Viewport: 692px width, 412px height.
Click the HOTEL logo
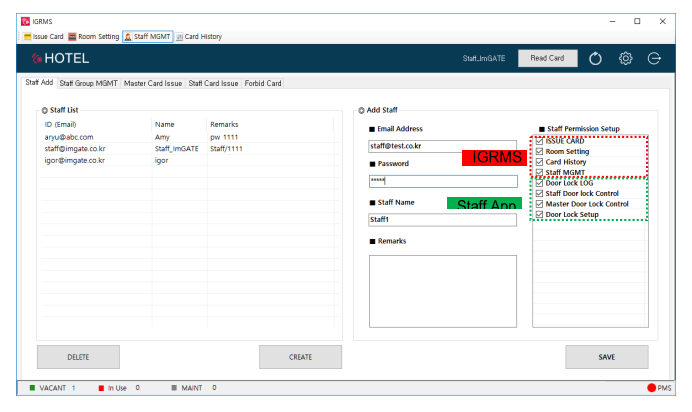[x=60, y=58]
